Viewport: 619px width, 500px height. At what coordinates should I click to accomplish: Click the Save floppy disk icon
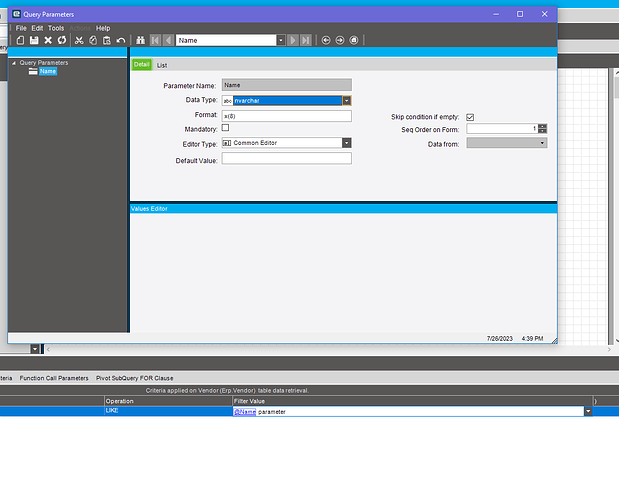(x=34, y=40)
